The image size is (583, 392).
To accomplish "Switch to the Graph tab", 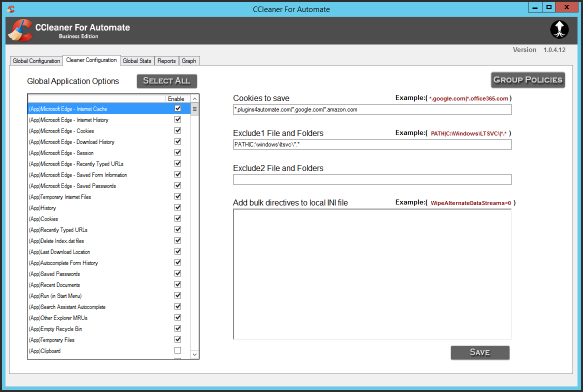I will (189, 61).
